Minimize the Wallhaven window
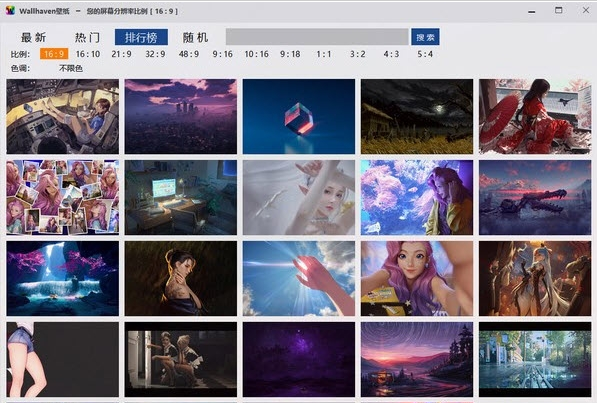The width and height of the screenshot is (597, 403). pyautogui.click(x=532, y=11)
